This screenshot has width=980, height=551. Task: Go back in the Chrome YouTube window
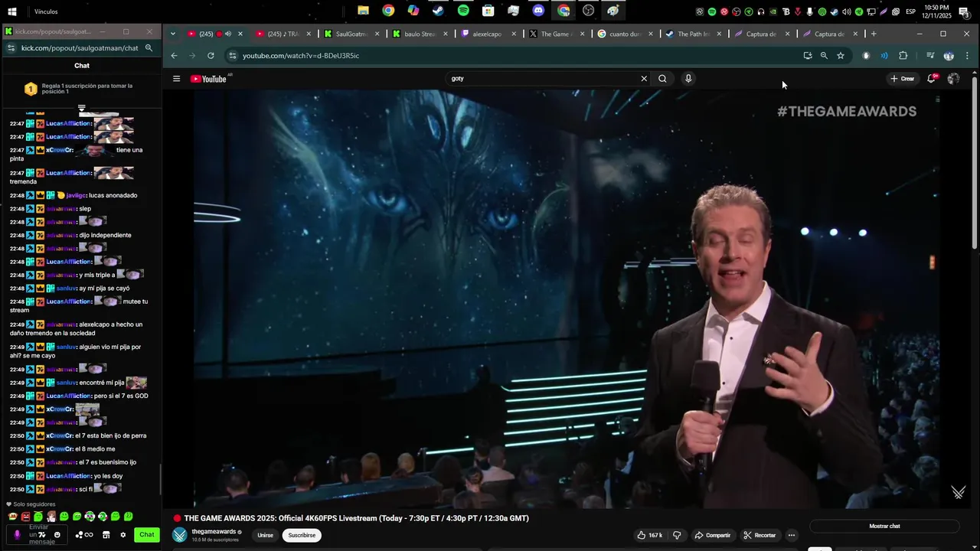[174, 55]
